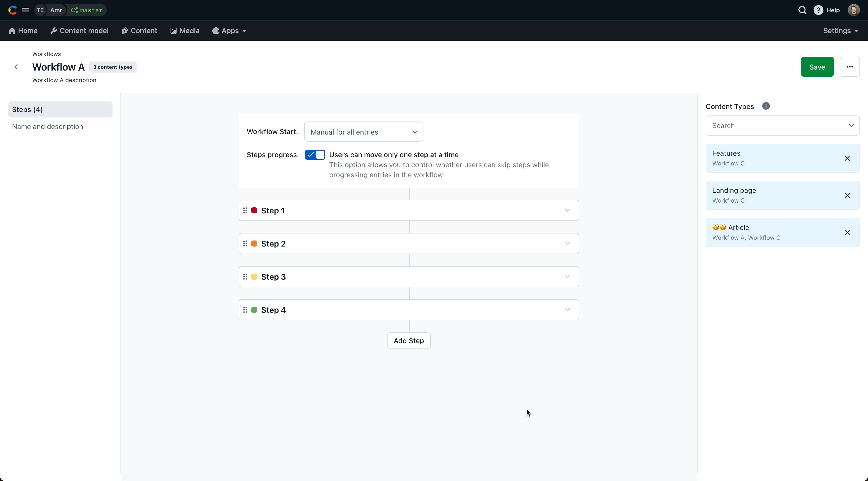Image resolution: width=868 pixels, height=481 pixels.
Task: Select Name and description sidebar tab
Action: click(47, 127)
